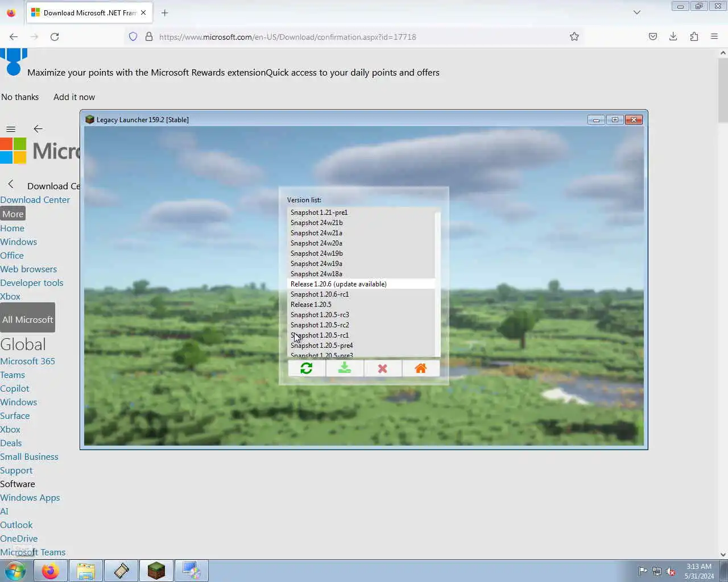Viewport: 728px width, 582px height.
Task: Expand the list all tabs dropdown
Action: click(x=637, y=13)
